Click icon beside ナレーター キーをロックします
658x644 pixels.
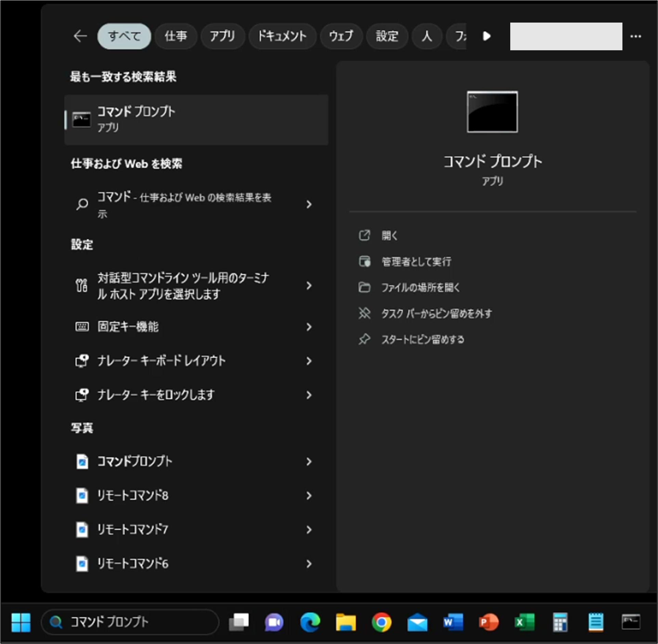click(x=82, y=395)
